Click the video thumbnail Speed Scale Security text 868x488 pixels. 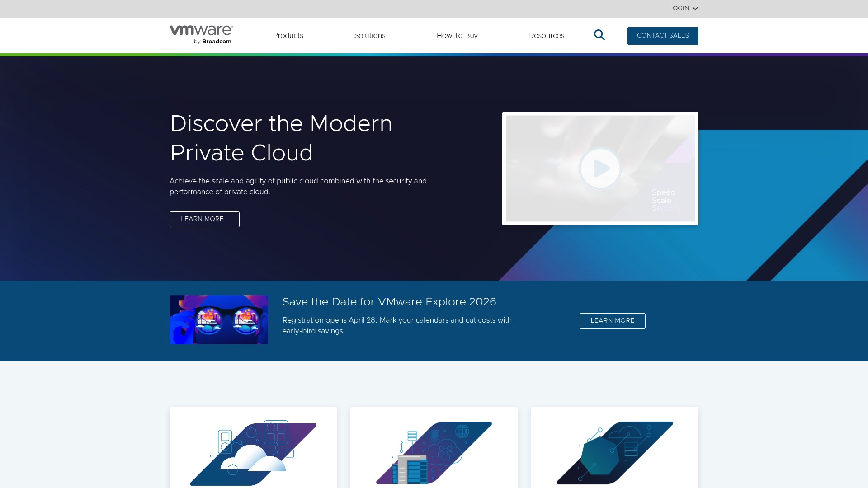[665, 200]
